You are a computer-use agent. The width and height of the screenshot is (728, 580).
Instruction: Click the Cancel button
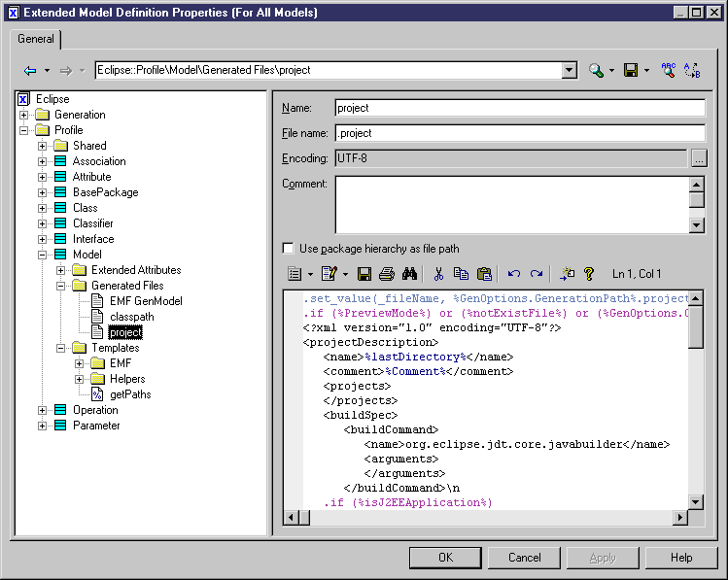(x=524, y=558)
